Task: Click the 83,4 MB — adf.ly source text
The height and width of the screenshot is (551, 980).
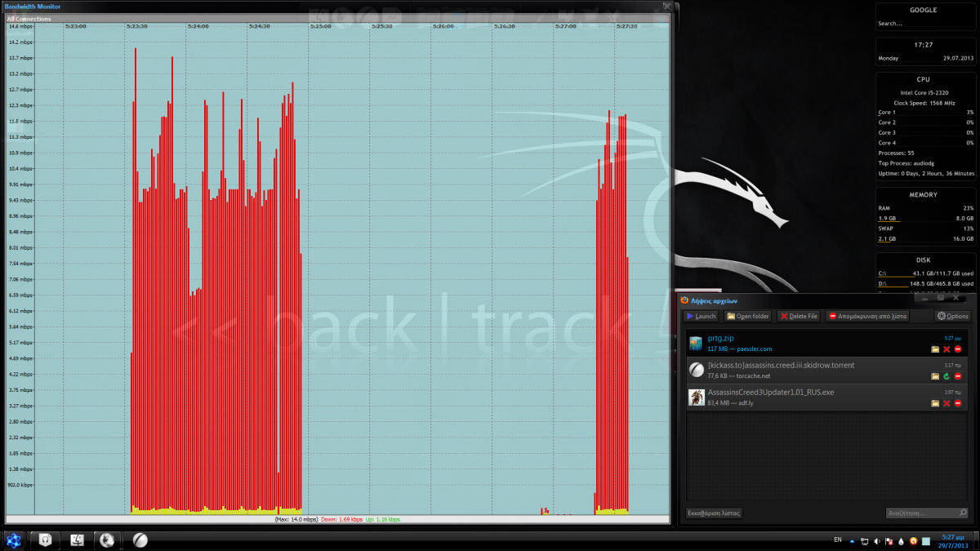Action: [730, 403]
